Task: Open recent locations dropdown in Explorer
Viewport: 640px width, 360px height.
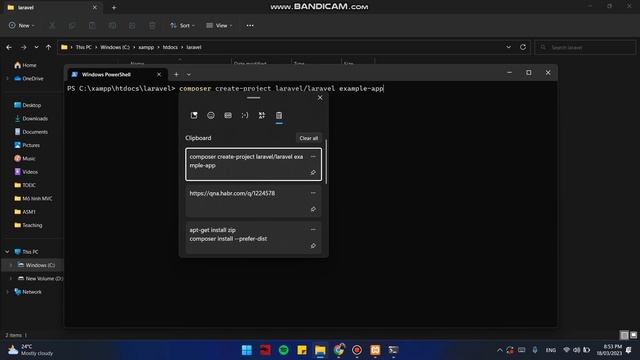Action: 36,47
